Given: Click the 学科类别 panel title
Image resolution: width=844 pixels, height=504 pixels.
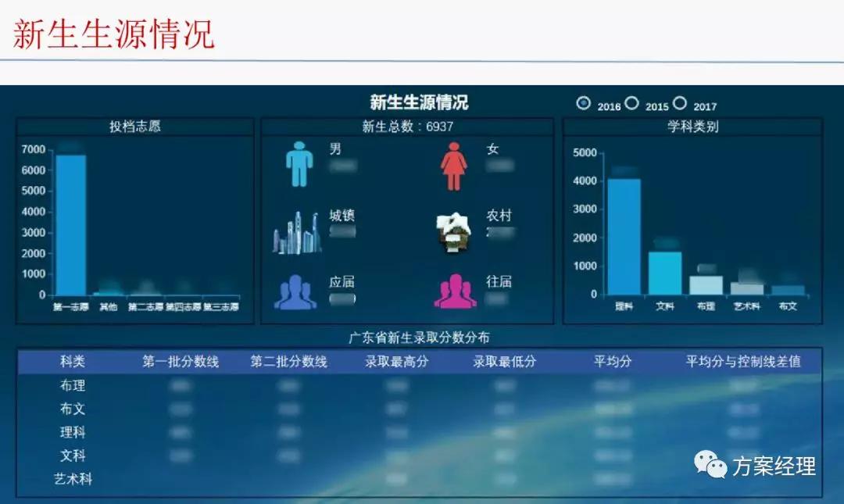Looking at the screenshot, I should coord(692,127).
